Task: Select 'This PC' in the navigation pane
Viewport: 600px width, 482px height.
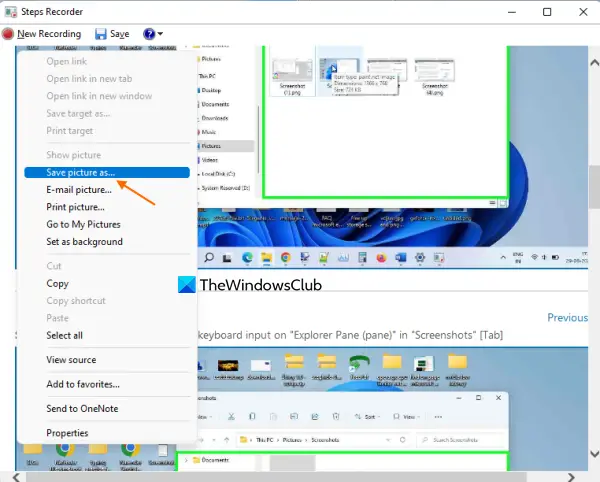Action: click(x=207, y=76)
